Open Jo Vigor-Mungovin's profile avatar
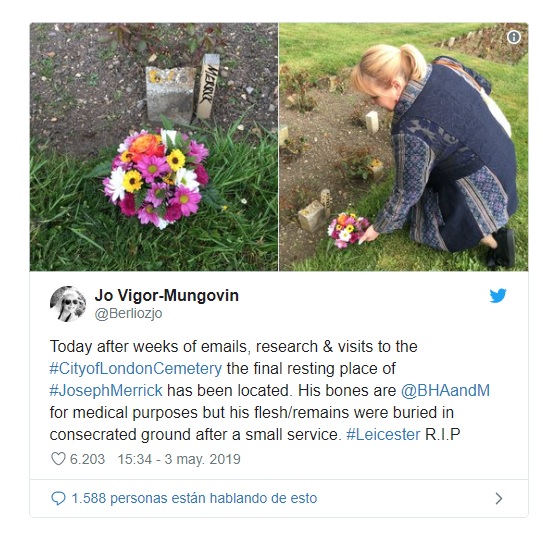 [x=68, y=304]
